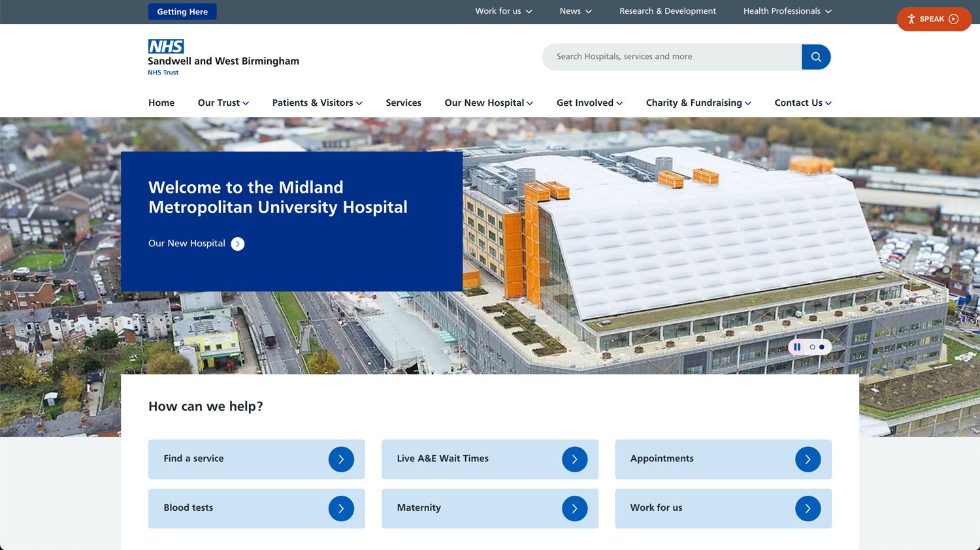Click the search magnifier button

tap(816, 57)
